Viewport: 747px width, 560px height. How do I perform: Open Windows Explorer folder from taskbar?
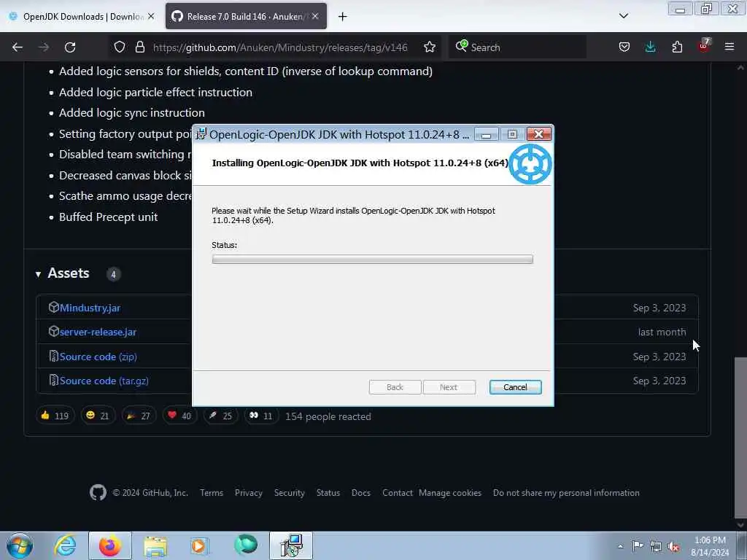(155, 545)
